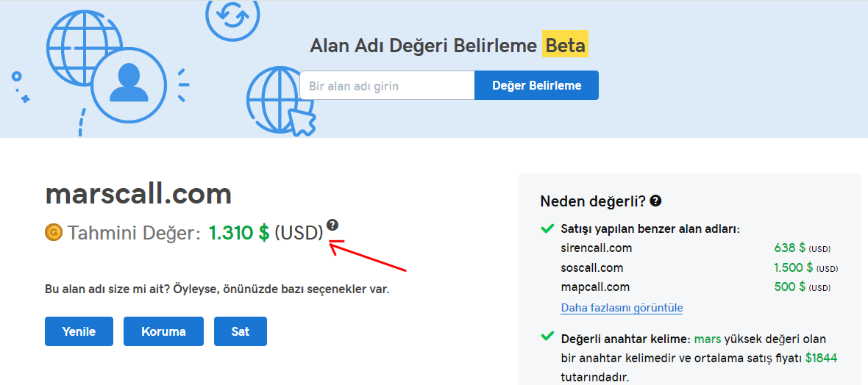Click the green 'mars' keyword text
This screenshot has width=868, height=385.
[x=708, y=339]
